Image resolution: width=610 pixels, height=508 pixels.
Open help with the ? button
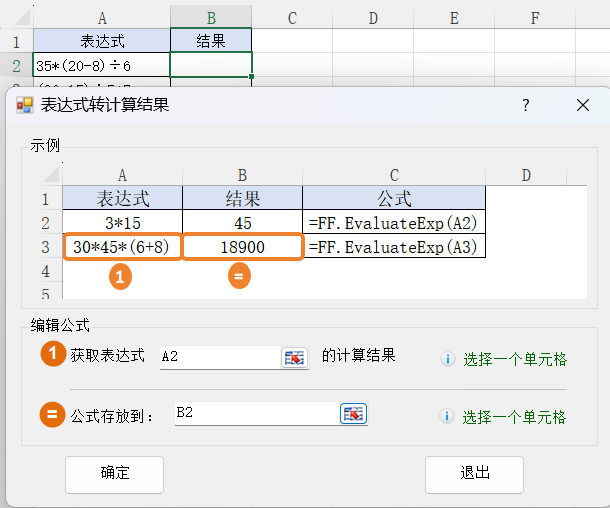point(526,106)
